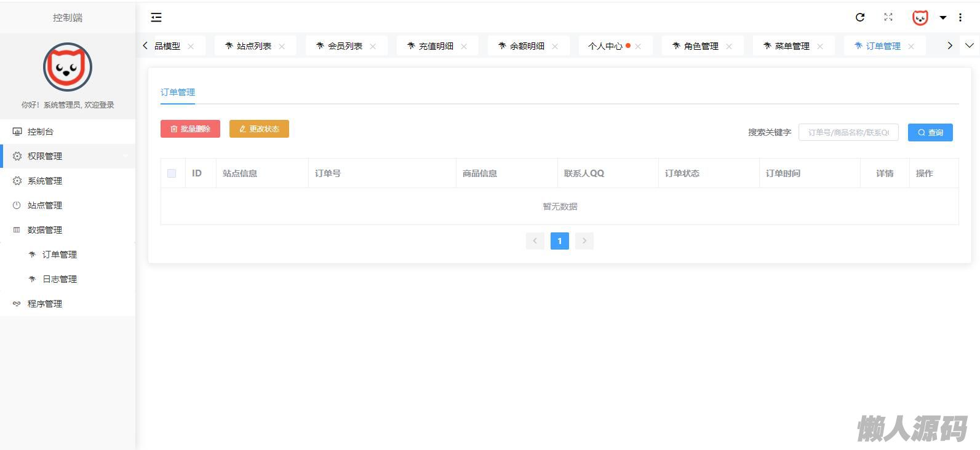
Task: Open 日志管理 in the sidebar
Action: pyautogui.click(x=60, y=279)
